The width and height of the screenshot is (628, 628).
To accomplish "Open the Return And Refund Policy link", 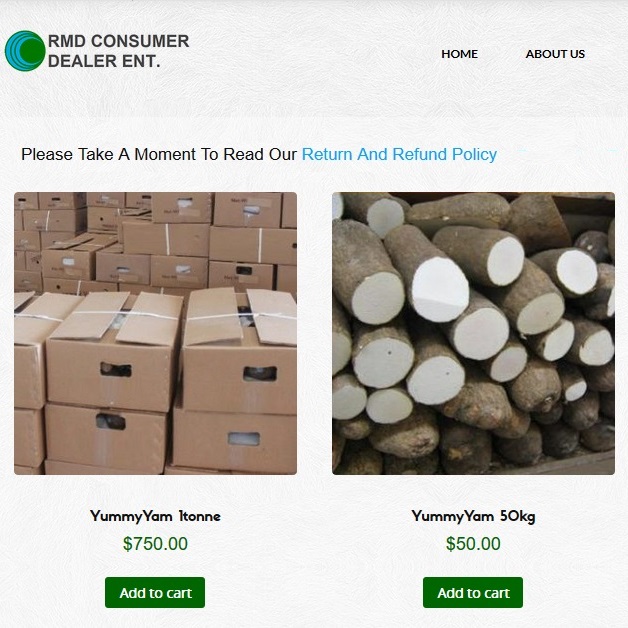I will pyautogui.click(x=399, y=154).
